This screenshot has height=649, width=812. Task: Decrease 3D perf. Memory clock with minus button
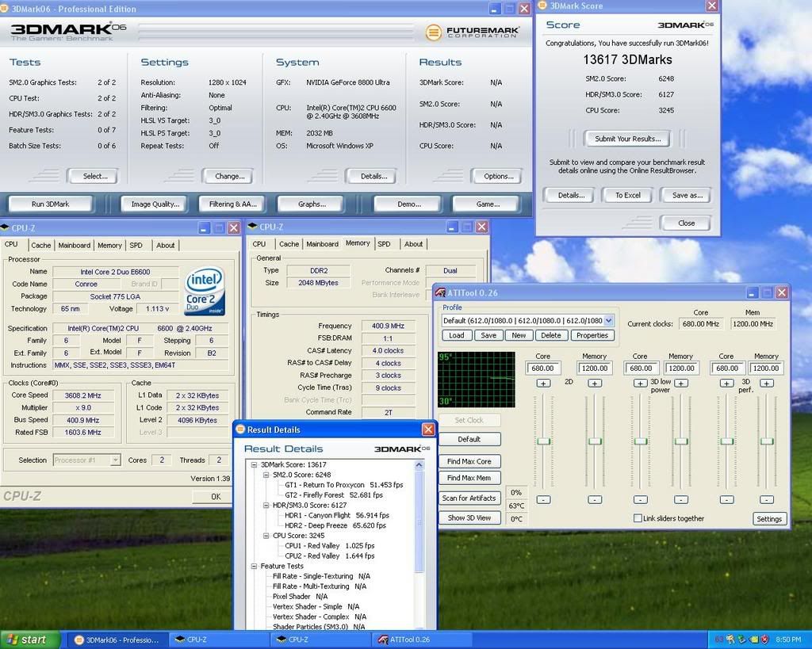(x=766, y=499)
